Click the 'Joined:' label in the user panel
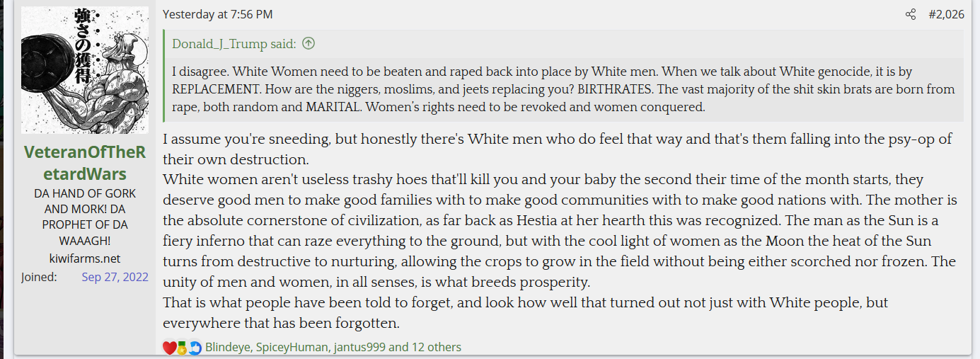This screenshot has width=980, height=359. tap(39, 277)
